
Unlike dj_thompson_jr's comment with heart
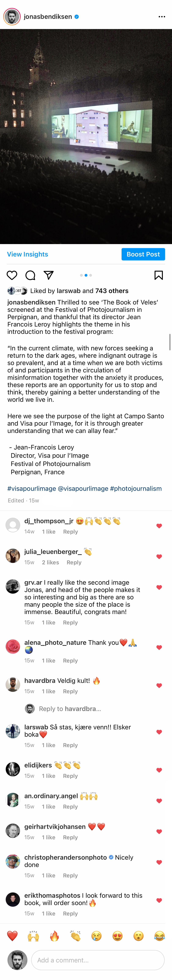[x=159, y=526]
